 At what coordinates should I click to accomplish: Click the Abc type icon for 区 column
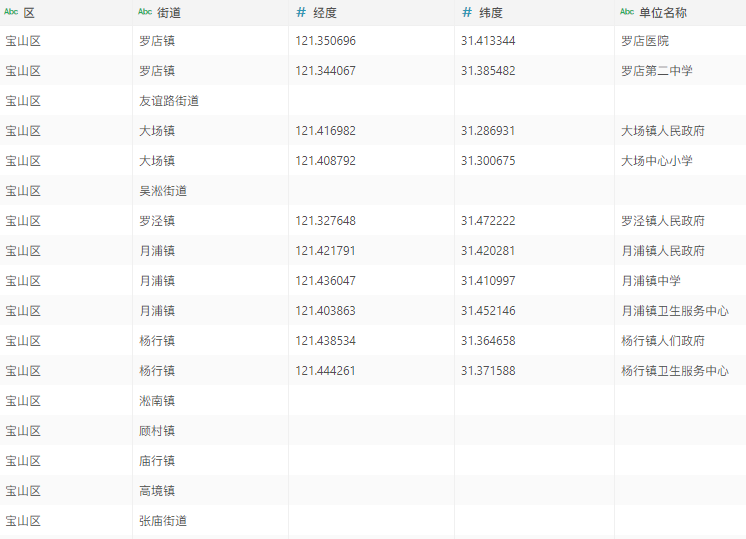pos(12,12)
